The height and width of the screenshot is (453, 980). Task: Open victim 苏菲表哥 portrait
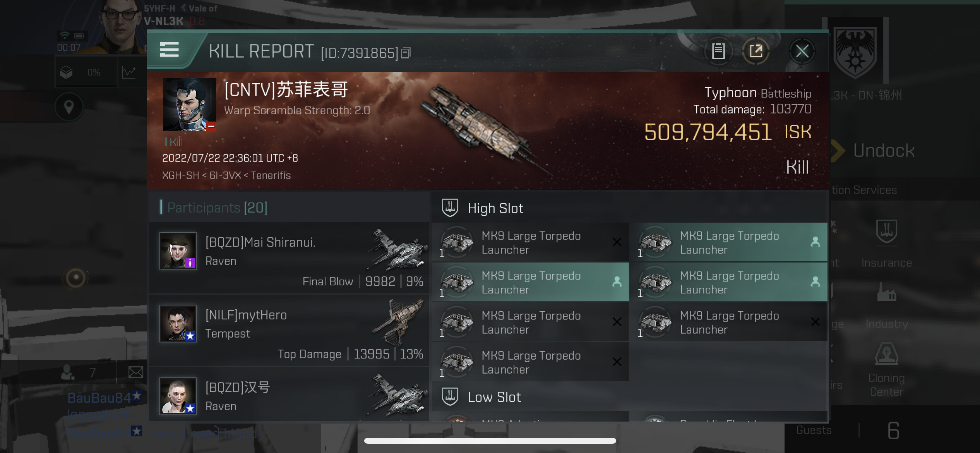[x=189, y=105]
